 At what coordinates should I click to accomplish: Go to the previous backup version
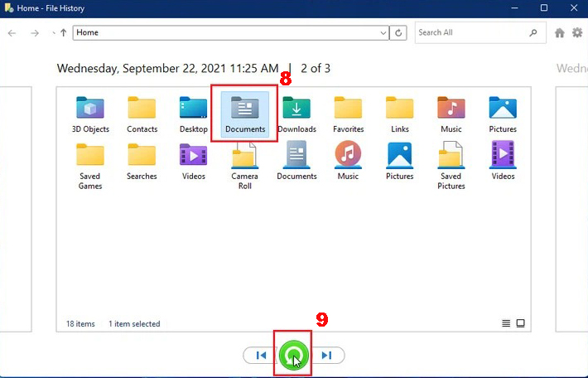(x=262, y=355)
